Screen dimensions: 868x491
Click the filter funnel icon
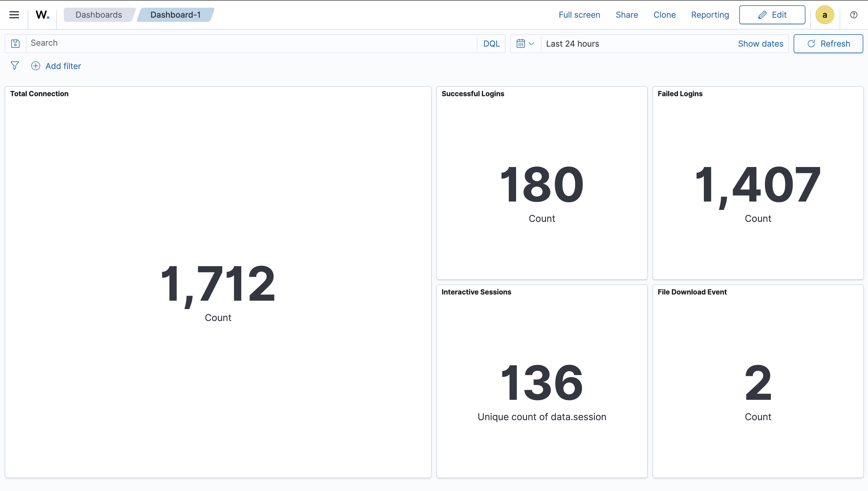(x=14, y=66)
